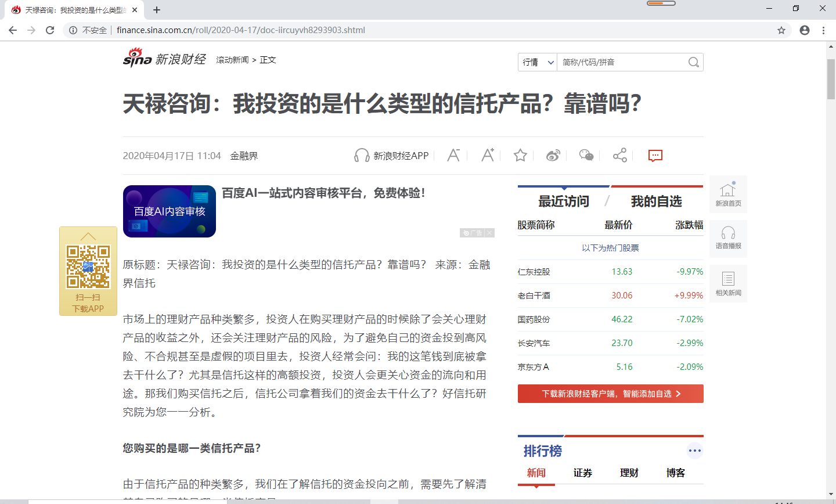View the 不安全 site security info
Viewport: 836px width, 504px height.
(x=88, y=30)
